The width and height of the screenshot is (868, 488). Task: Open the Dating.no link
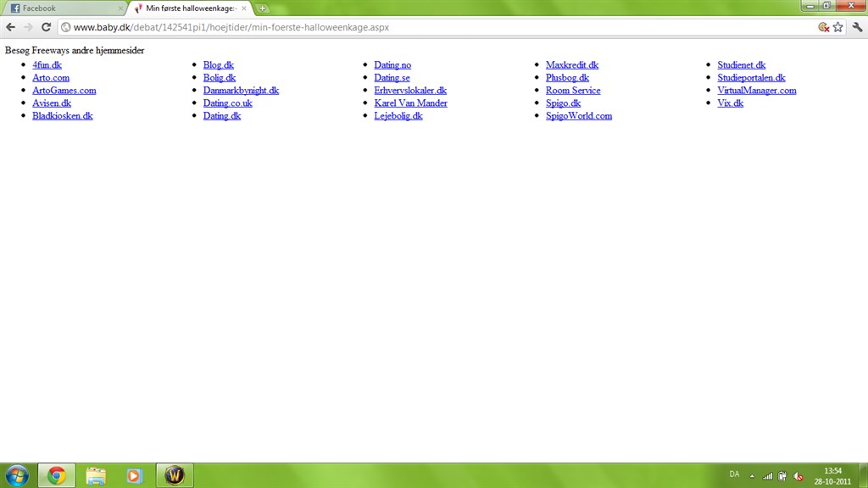coord(392,64)
